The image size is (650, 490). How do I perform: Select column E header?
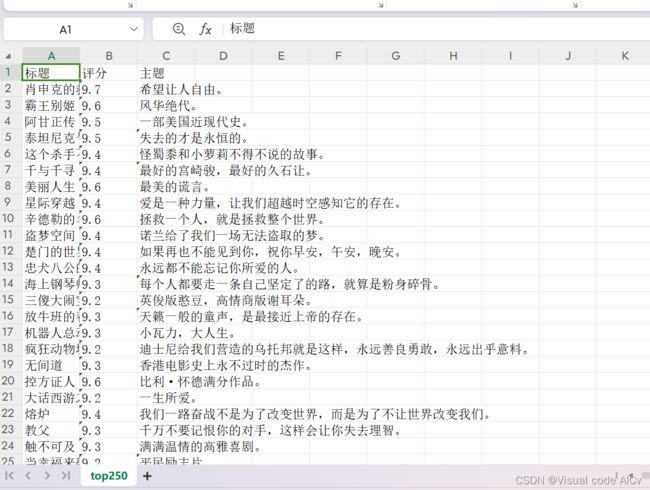281,56
